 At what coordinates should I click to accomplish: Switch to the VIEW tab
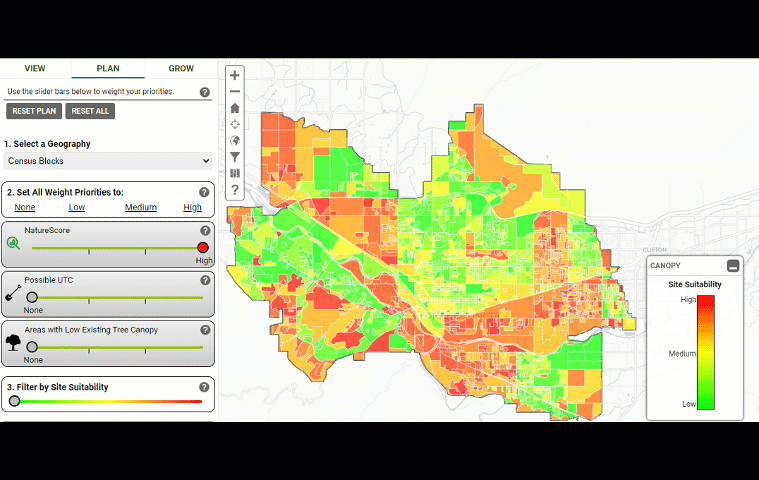(x=35, y=69)
